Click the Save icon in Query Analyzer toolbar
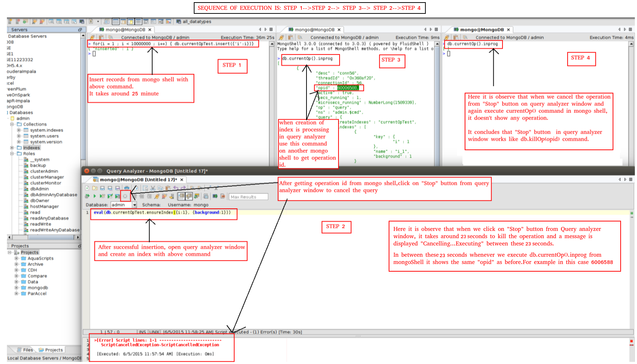637x364 pixels. (x=102, y=188)
